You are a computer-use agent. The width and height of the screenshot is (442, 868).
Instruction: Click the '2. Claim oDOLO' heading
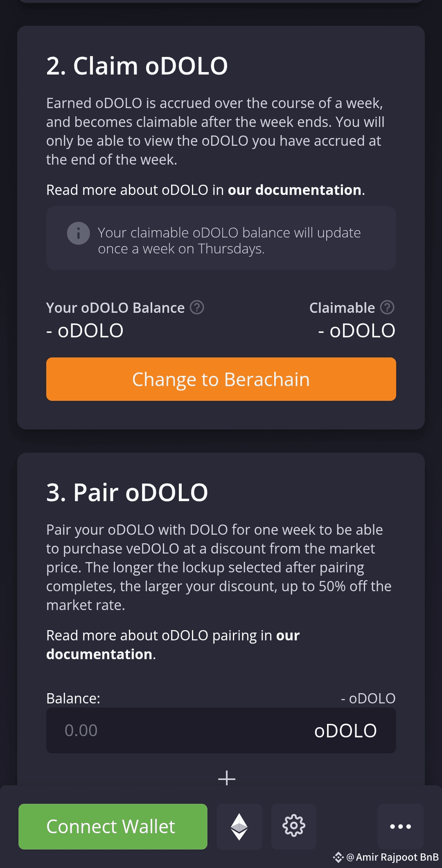(x=137, y=66)
